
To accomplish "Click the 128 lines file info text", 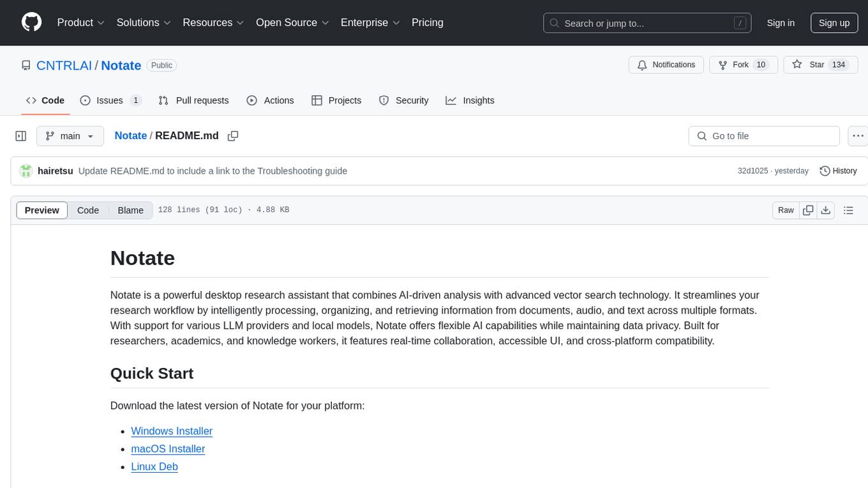I will click(x=223, y=210).
